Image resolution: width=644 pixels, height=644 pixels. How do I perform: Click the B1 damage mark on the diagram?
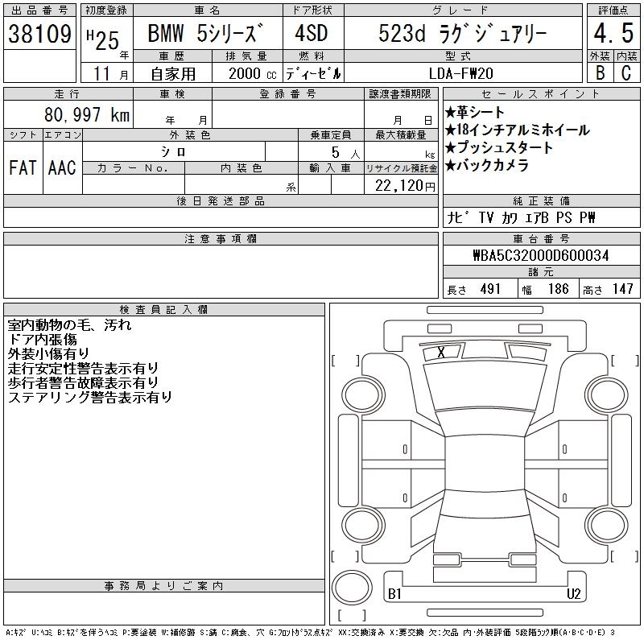(x=394, y=594)
